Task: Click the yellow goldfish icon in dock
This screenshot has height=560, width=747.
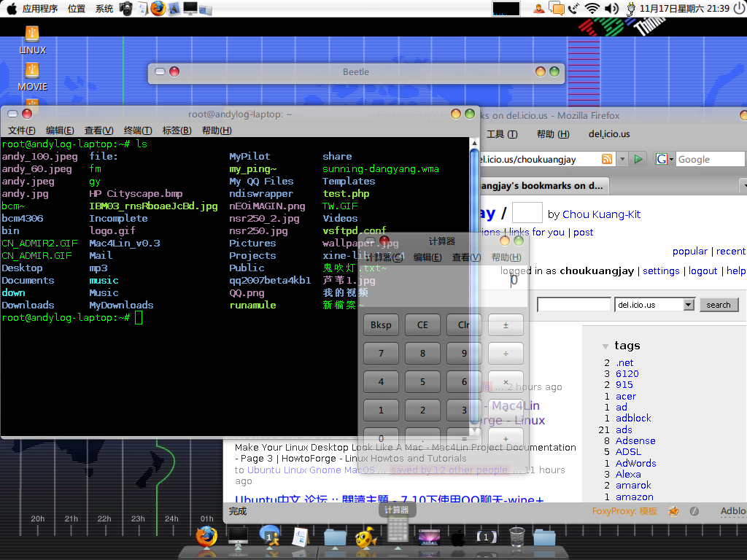Action: pyautogui.click(x=366, y=537)
